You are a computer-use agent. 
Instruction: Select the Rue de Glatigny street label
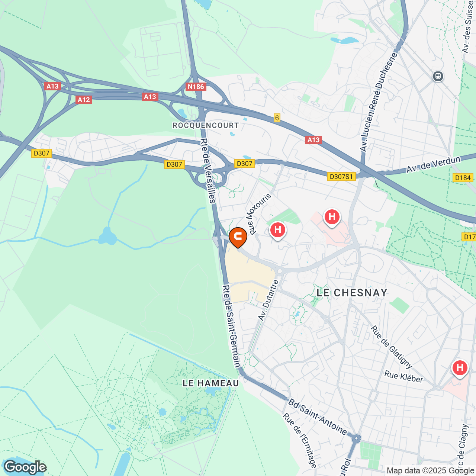pos(392,347)
